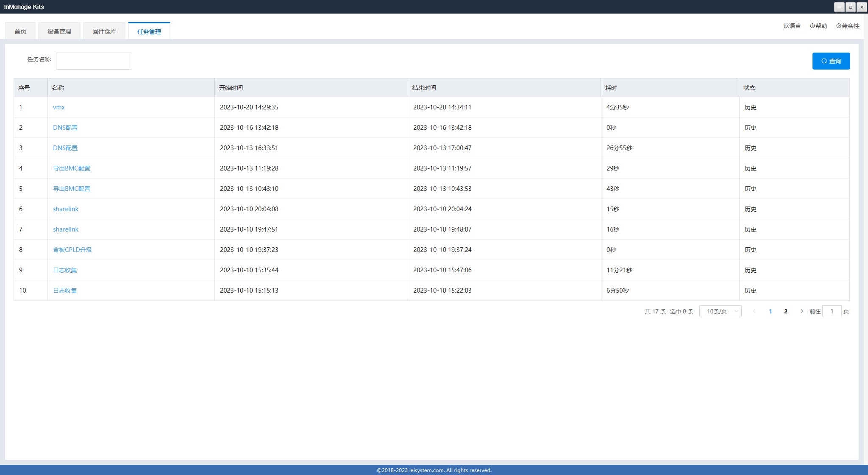The width and height of the screenshot is (868, 475).
Task: Maximize the InManage Kits window
Action: click(850, 7)
